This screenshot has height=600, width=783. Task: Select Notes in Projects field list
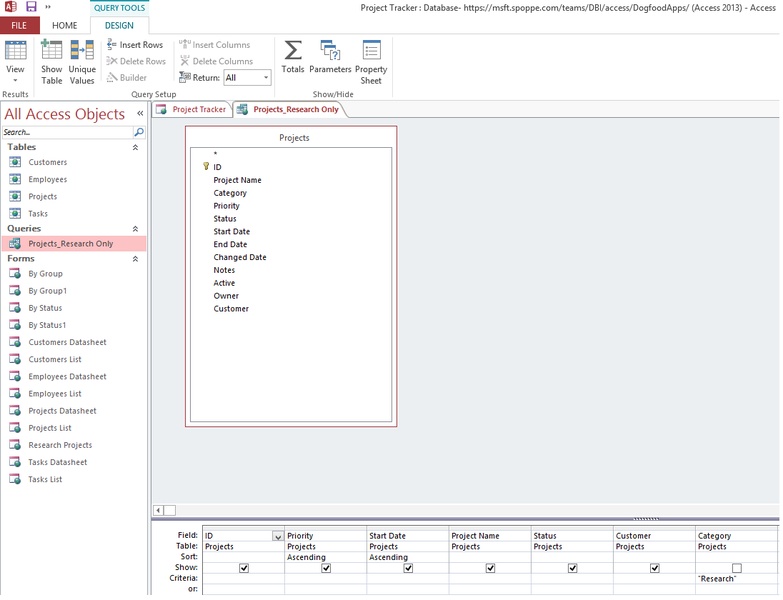coord(224,270)
